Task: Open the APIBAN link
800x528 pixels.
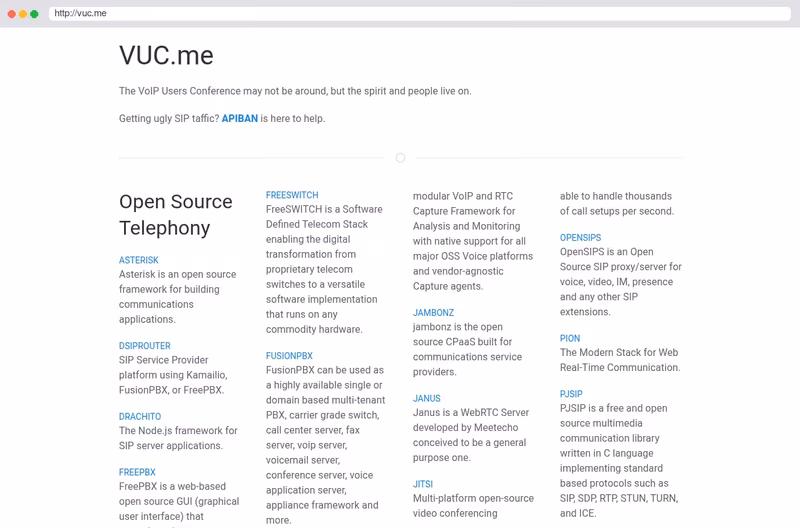Action: point(240,118)
